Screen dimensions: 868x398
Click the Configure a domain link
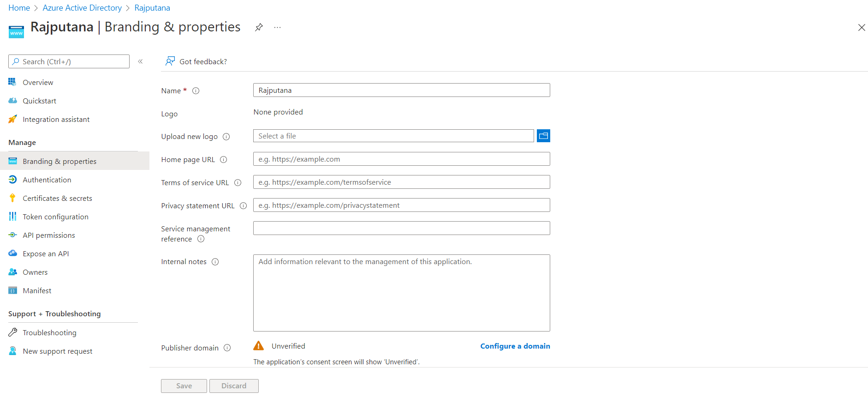coord(515,346)
